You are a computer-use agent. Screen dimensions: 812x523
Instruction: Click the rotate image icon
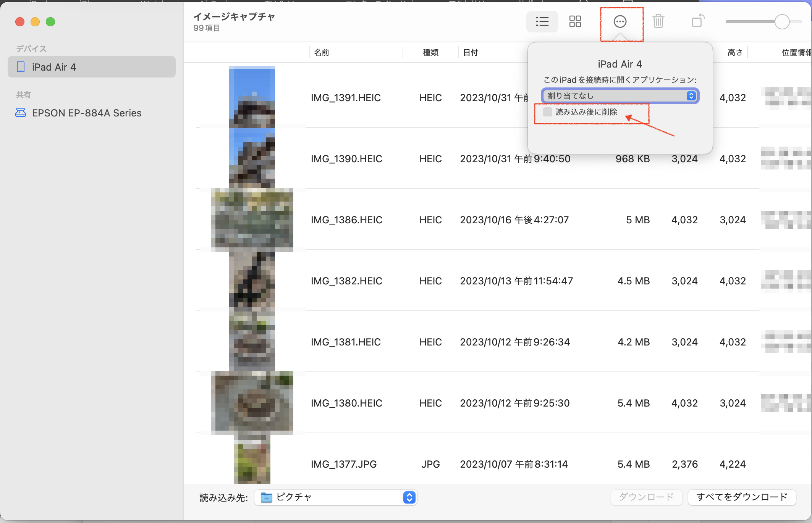[698, 21]
